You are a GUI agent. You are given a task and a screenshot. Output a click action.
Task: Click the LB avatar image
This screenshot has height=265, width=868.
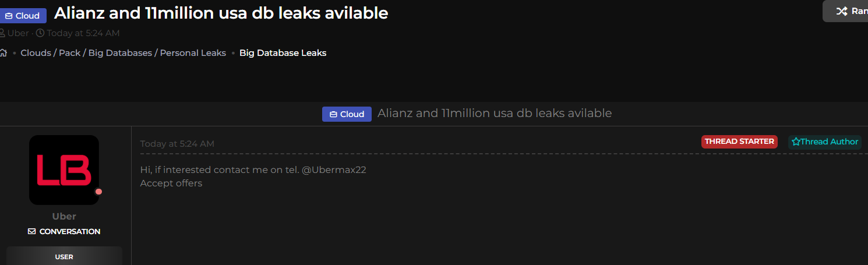[64, 169]
